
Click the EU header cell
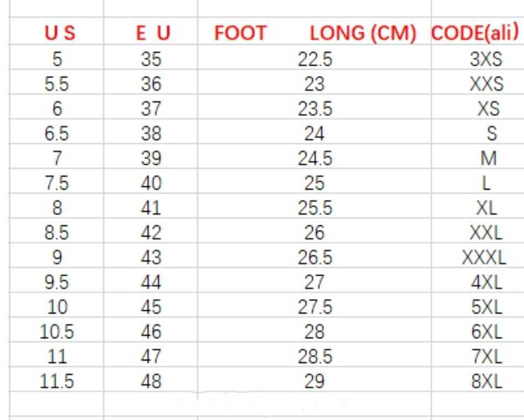(151, 34)
